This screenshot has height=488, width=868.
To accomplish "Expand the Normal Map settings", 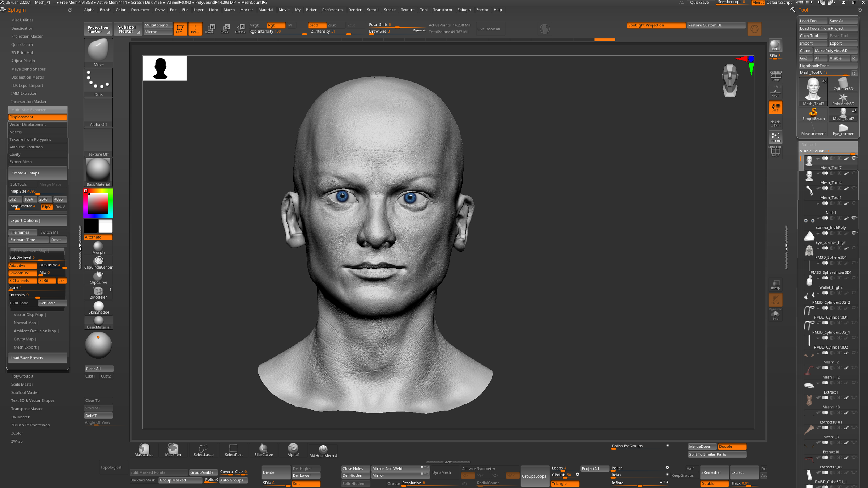I will [x=25, y=323].
